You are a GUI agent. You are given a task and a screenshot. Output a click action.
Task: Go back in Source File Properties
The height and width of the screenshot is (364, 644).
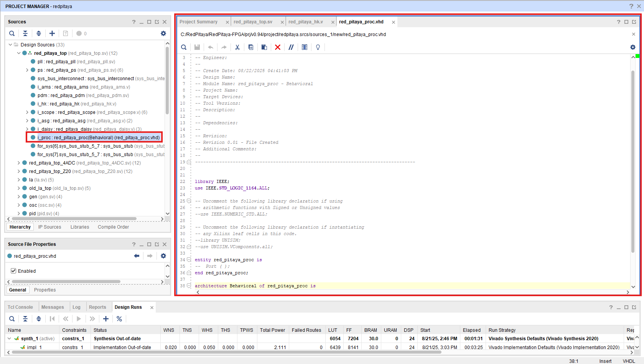137,256
